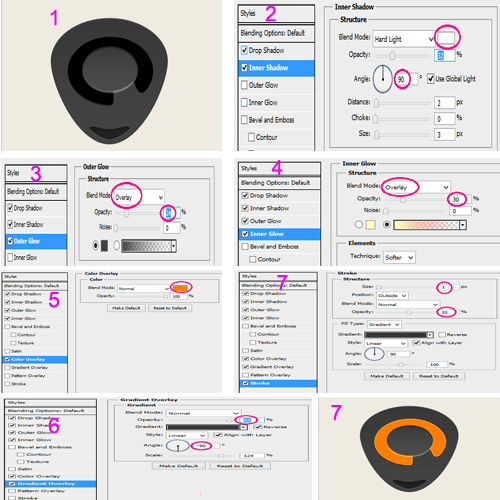Click Reset to Default in Stroke panel
The width and height of the screenshot is (500, 500).
439,376
